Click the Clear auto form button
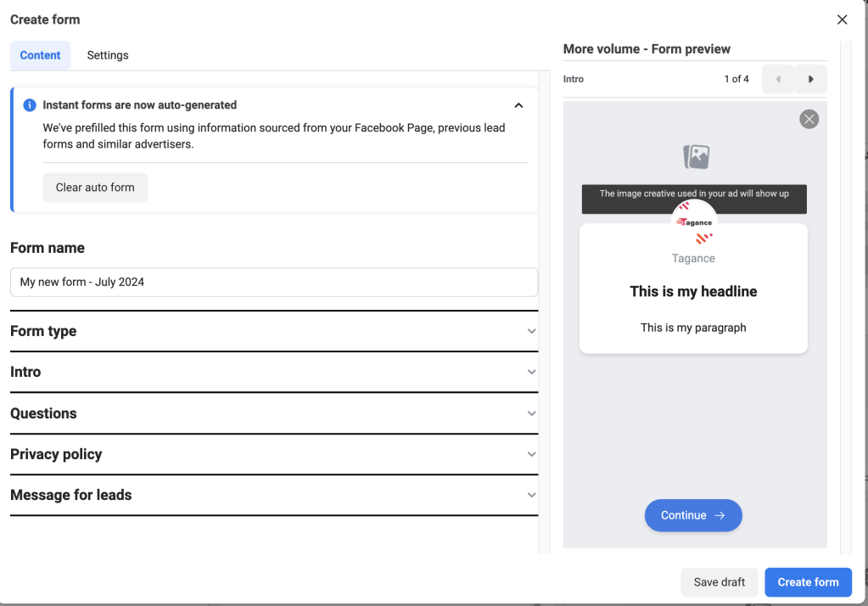868x606 pixels. click(x=95, y=188)
